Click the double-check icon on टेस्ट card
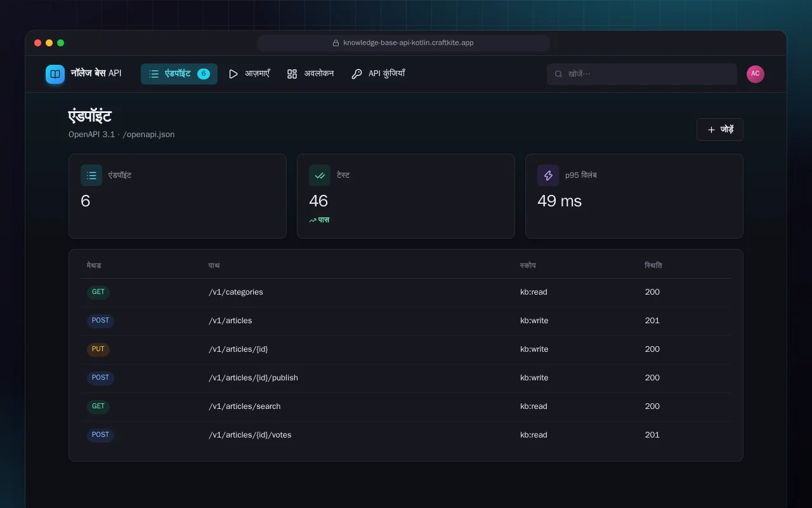This screenshot has height=508, width=812. coord(320,175)
